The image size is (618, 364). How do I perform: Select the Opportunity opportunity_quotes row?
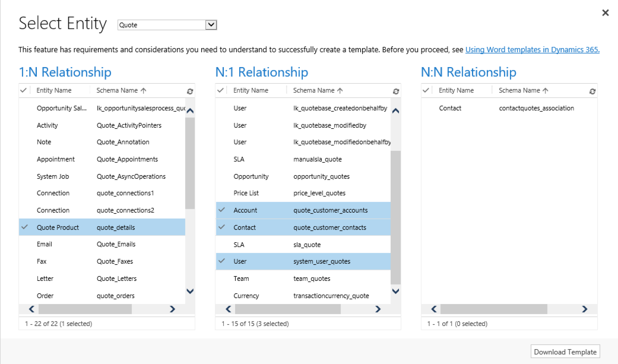pyautogui.click(x=303, y=176)
